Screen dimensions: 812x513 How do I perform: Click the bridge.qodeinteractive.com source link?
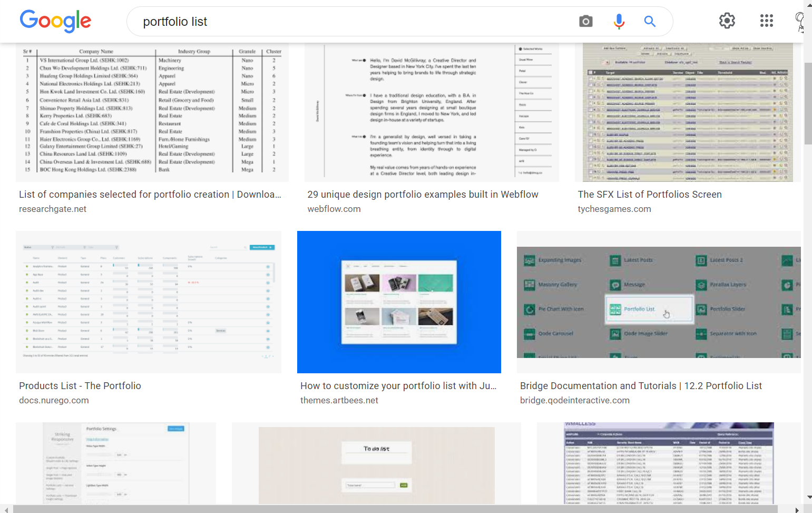(x=574, y=400)
